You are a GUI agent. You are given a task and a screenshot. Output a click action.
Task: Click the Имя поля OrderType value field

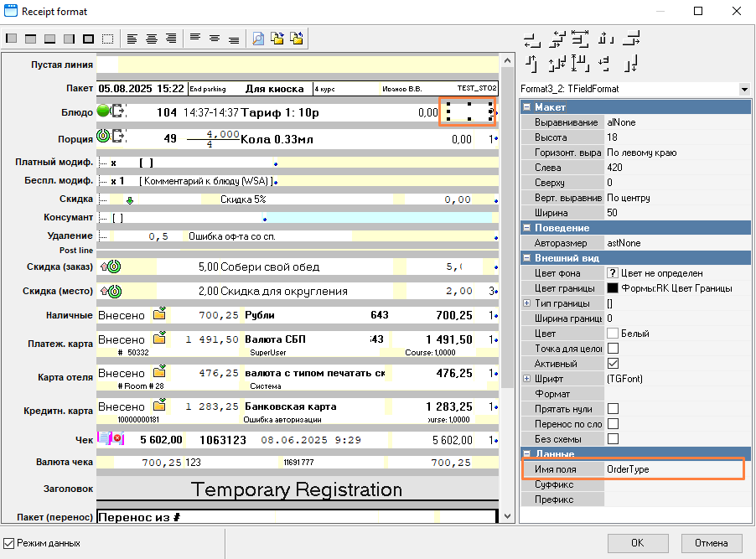(675, 469)
